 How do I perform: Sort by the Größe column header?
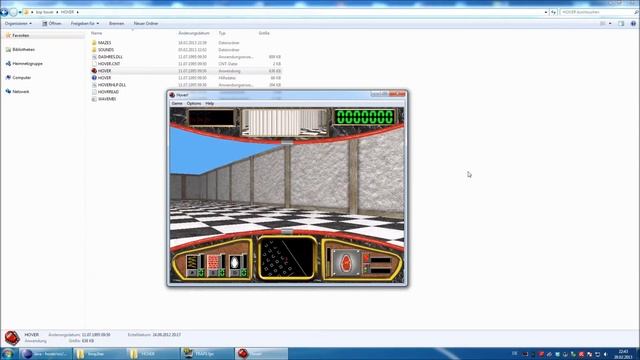point(264,33)
